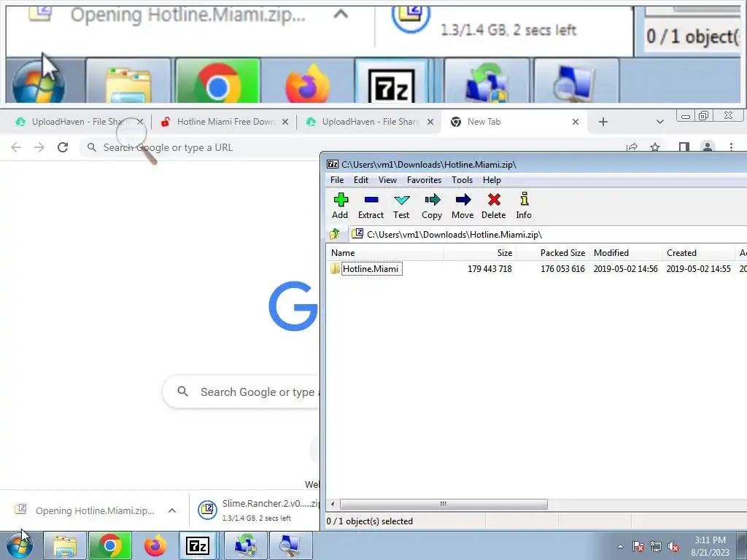Click the Google search box on page
The height and width of the screenshot is (560, 747).
[x=242, y=392]
